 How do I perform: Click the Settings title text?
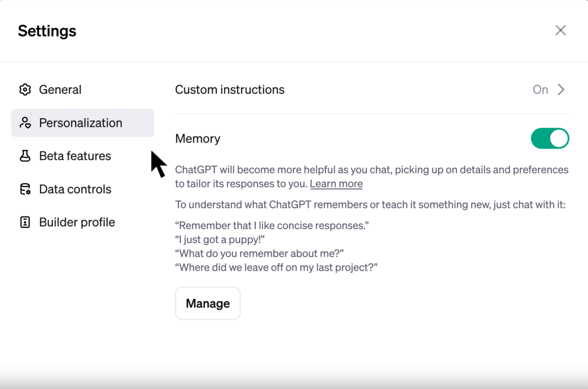[47, 31]
